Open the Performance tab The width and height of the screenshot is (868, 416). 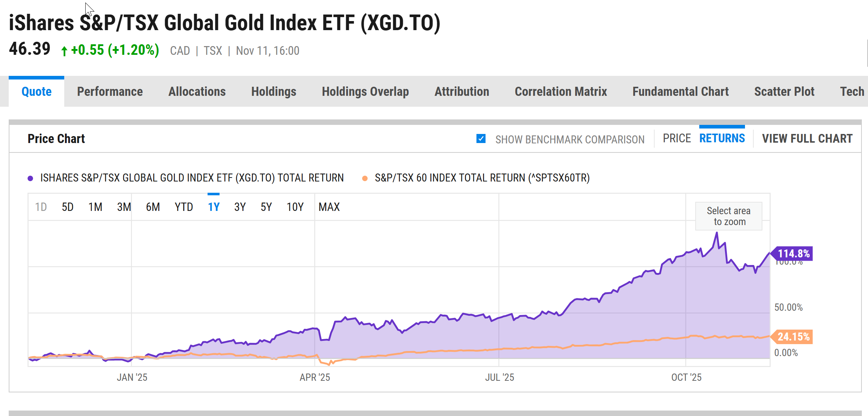coord(110,91)
